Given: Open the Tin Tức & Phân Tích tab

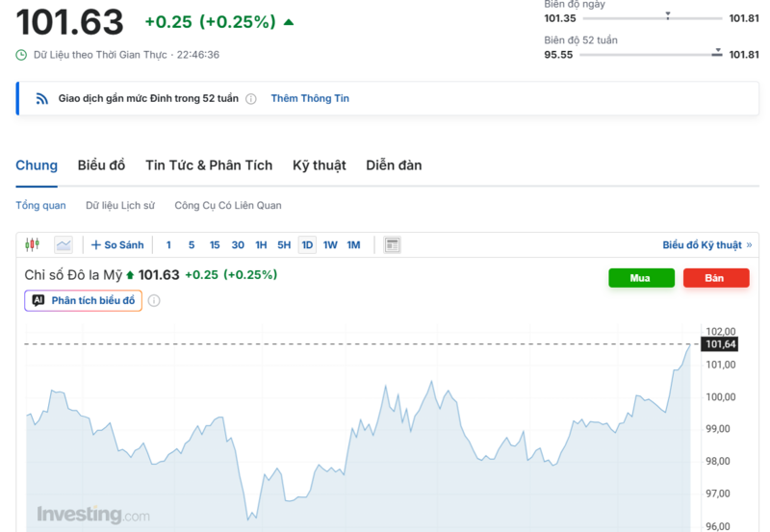Looking at the screenshot, I should point(209,165).
